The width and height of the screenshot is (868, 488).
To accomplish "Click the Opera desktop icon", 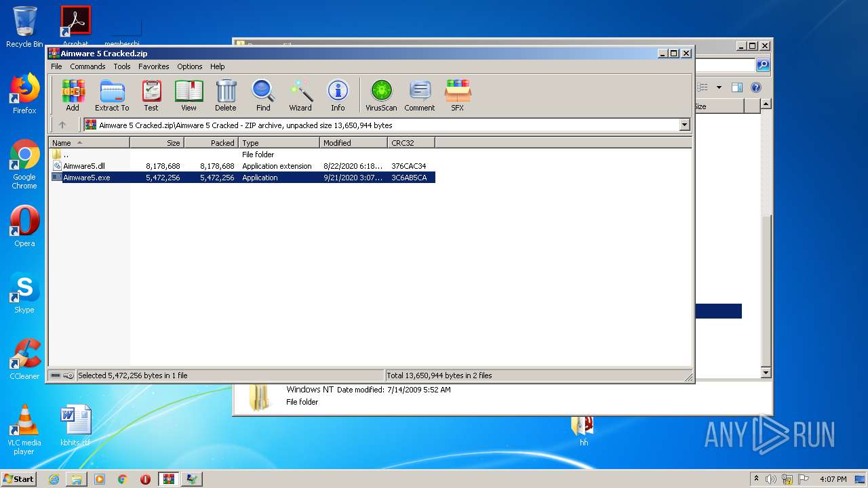I will 24,226.
